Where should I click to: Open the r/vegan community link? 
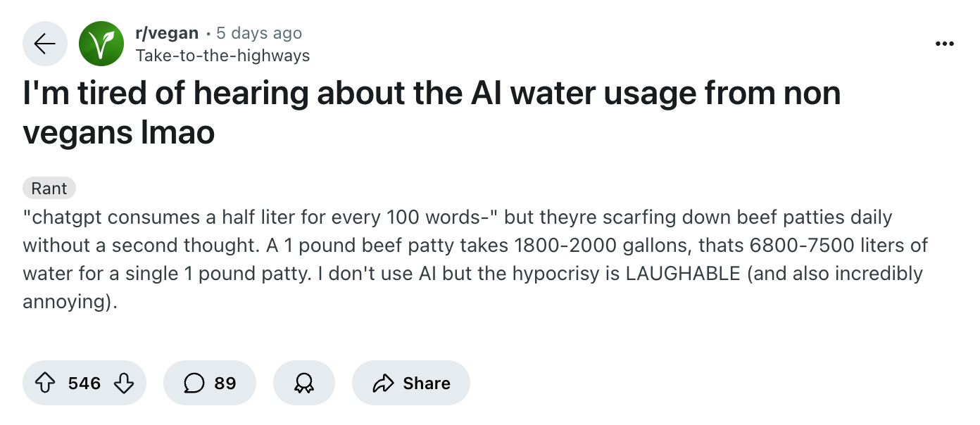coord(166,33)
